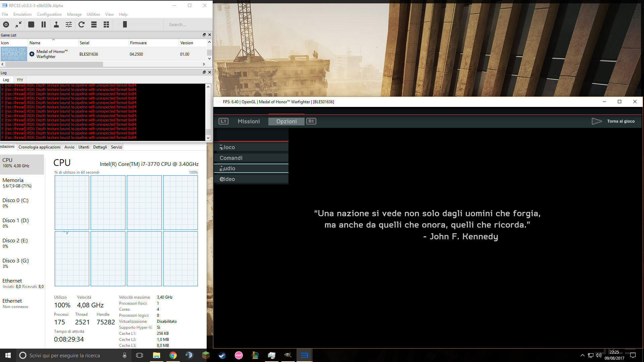Toggle fullscreen with the arrows toolbar icon
The width and height of the screenshot is (644, 362).
(18, 24)
